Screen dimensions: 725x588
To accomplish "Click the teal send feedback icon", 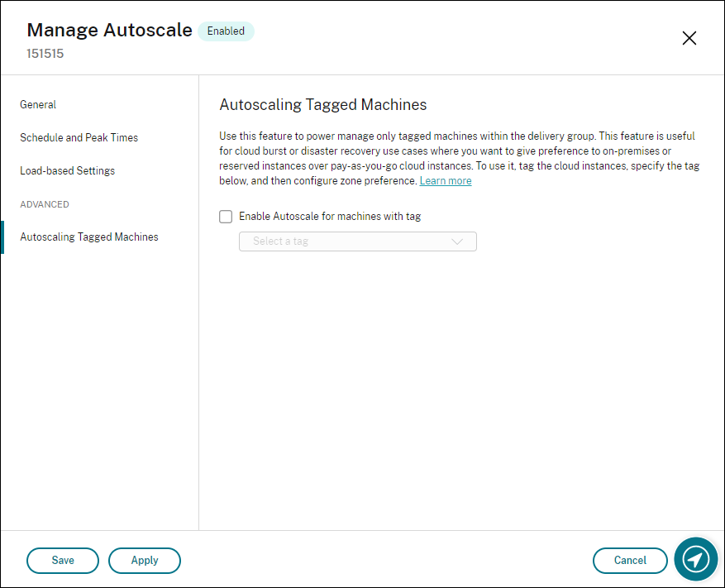I will [695, 560].
